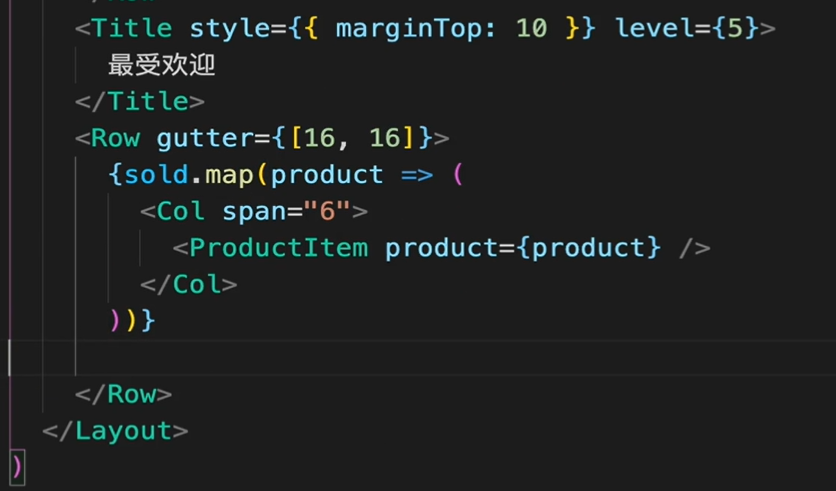Click the closing </Col> tag

click(189, 284)
